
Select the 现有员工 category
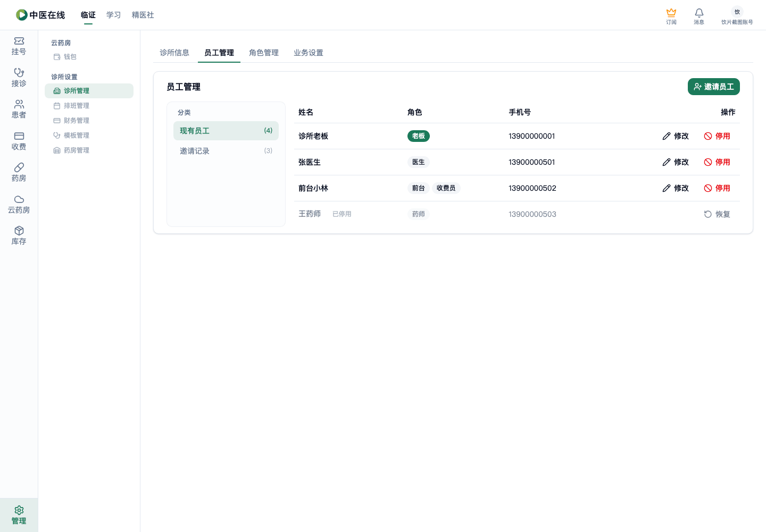click(x=226, y=131)
